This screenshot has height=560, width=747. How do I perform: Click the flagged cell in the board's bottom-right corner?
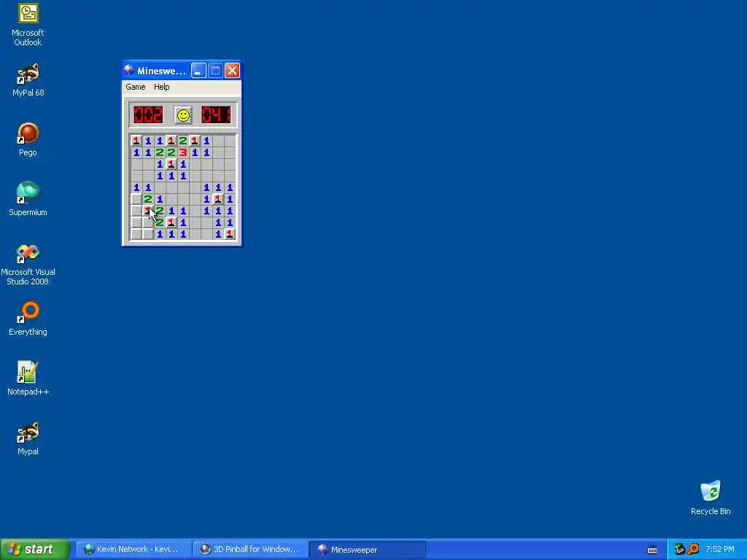tap(230, 234)
